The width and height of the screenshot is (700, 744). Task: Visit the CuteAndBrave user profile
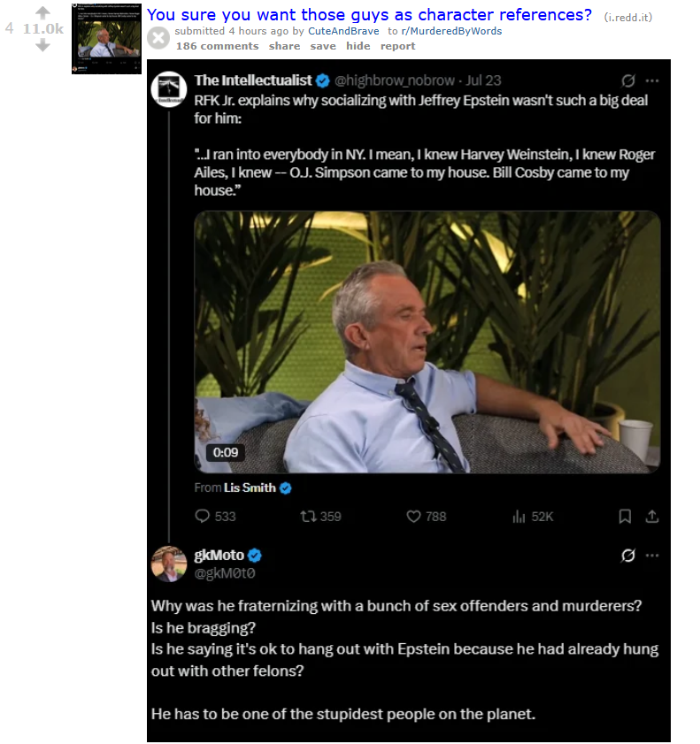pyautogui.click(x=343, y=31)
